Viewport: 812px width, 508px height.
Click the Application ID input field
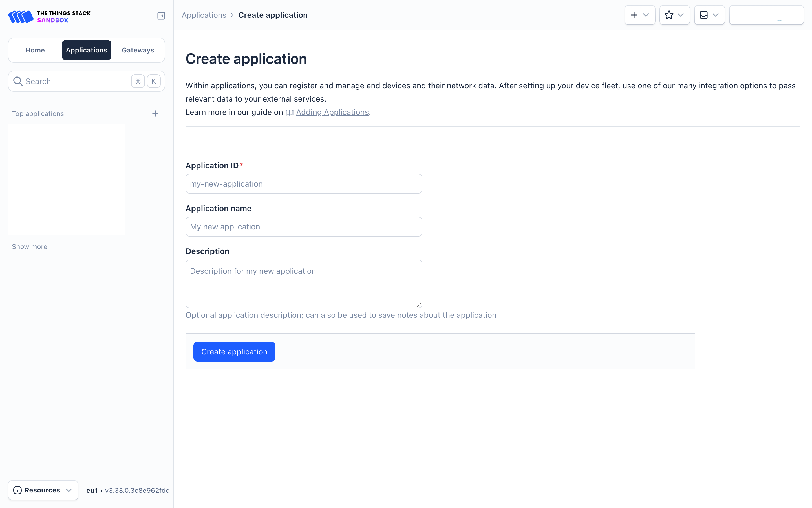[x=304, y=184]
